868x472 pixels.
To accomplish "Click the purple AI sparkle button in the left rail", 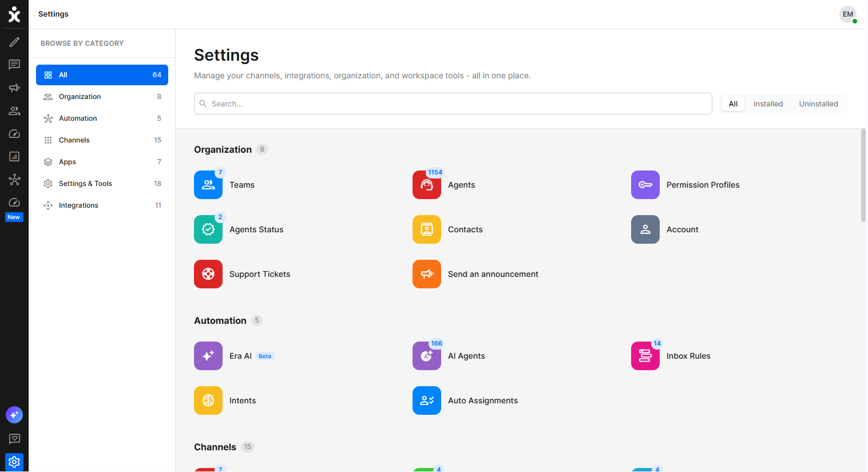I will point(14,415).
